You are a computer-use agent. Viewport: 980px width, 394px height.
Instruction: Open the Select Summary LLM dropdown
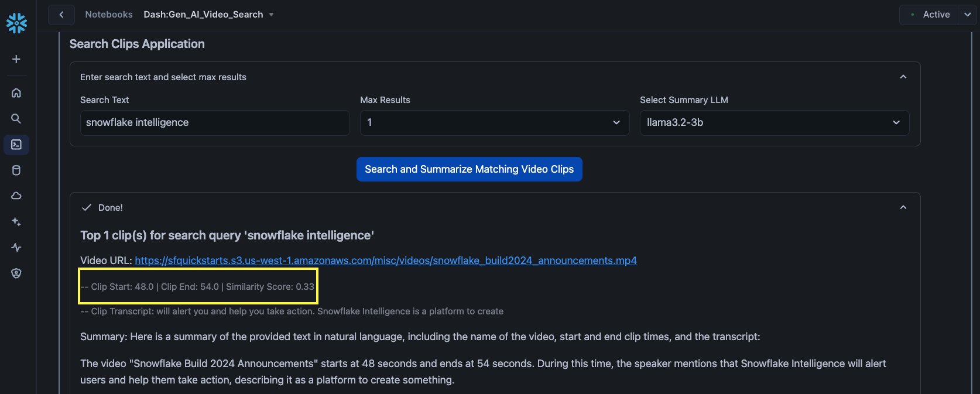(775, 123)
